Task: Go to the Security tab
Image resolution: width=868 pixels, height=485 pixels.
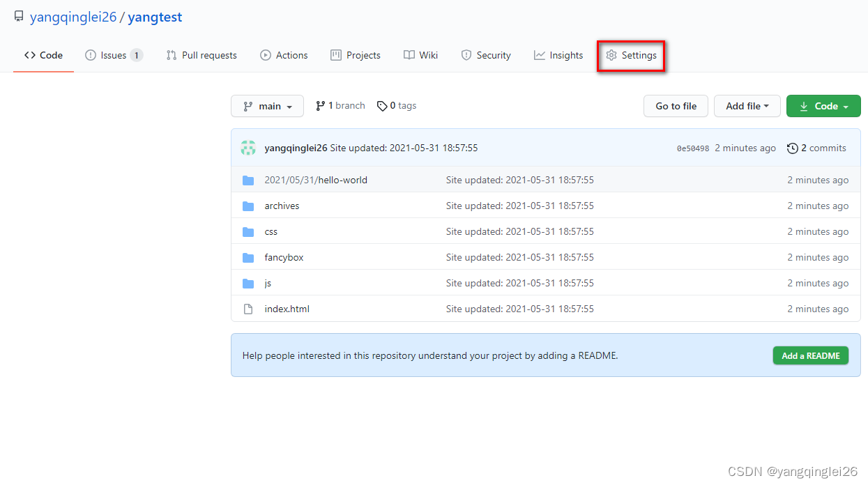Action: click(x=486, y=55)
